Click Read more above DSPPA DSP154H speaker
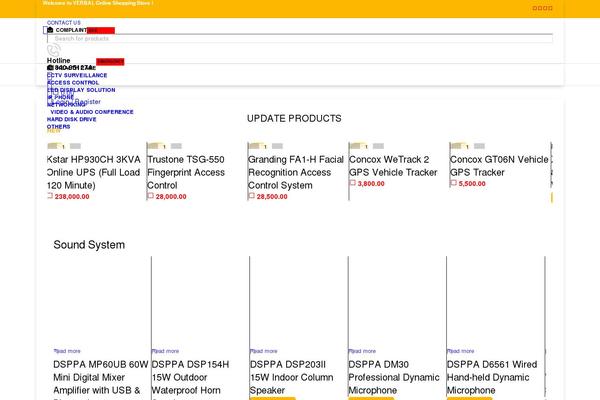 pyautogui.click(x=165, y=351)
